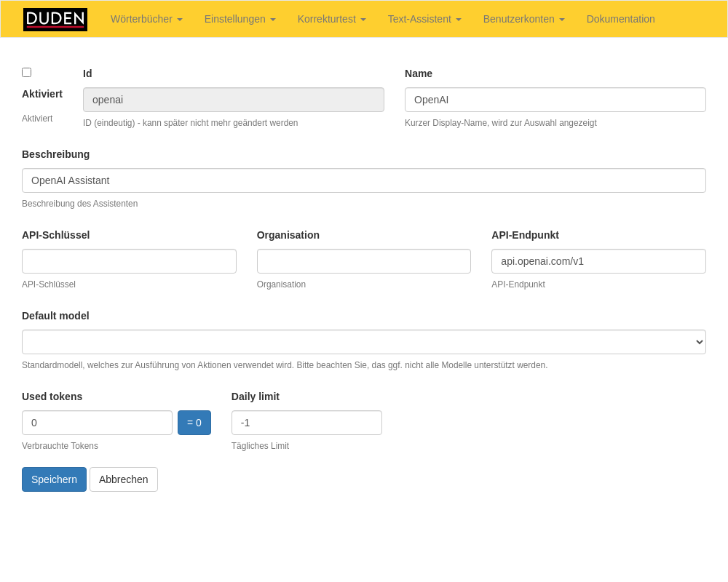The image size is (728, 582).
Task: Click the Daily limit input field
Action: tap(306, 423)
